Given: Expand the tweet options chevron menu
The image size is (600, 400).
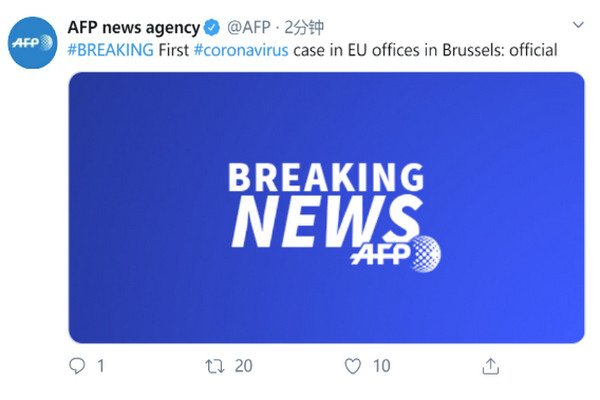Looking at the screenshot, I should 578,24.
